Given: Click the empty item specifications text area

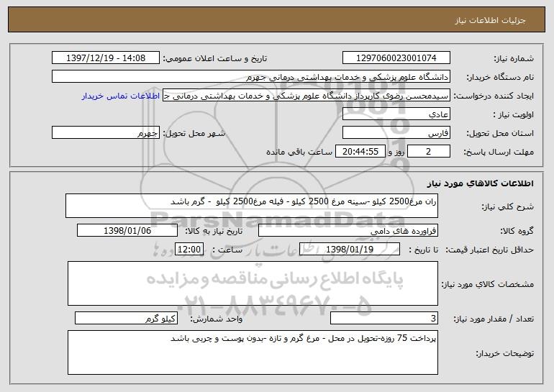Looking at the screenshot, I should (x=253, y=283).
